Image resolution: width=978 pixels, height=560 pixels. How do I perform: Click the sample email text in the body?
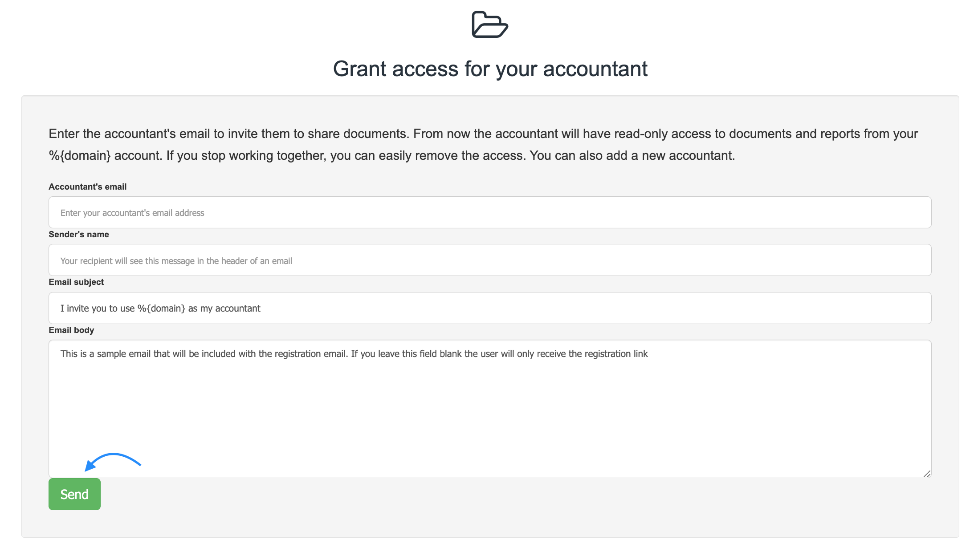tap(354, 354)
